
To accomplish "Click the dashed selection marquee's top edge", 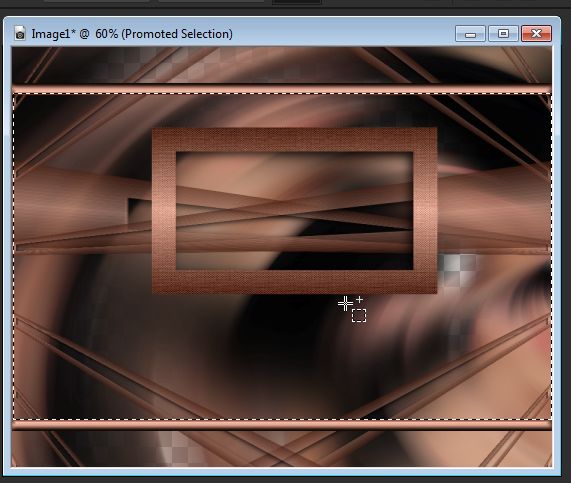I will tap(282, 94).
